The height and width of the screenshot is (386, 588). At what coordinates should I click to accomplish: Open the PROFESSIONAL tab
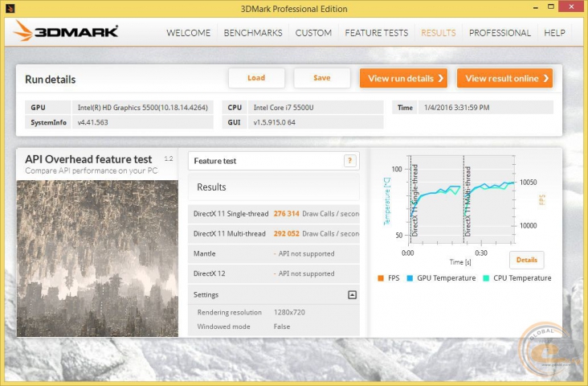[500, 33]
